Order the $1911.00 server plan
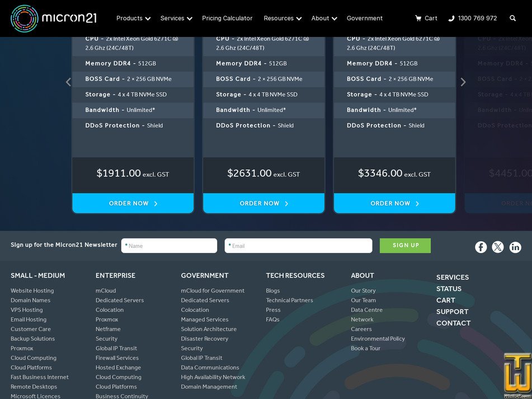 (x=133, y=203)
